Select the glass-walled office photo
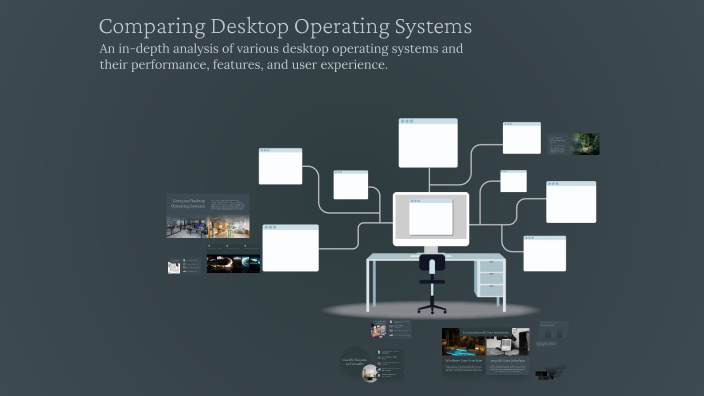 187,227
